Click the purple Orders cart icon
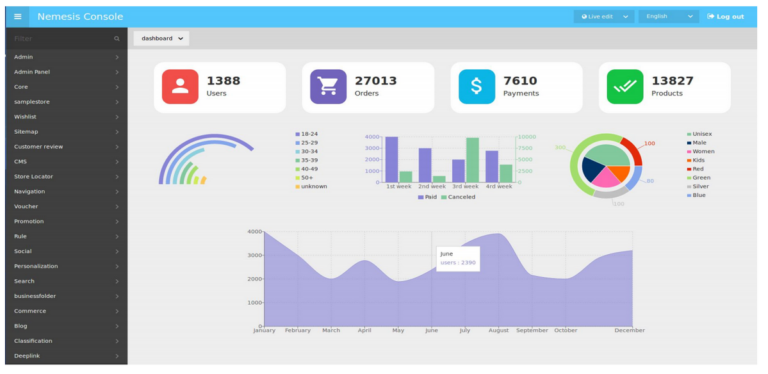The height and width of the screenshot is (374, 768). click(x=328, y=87)
